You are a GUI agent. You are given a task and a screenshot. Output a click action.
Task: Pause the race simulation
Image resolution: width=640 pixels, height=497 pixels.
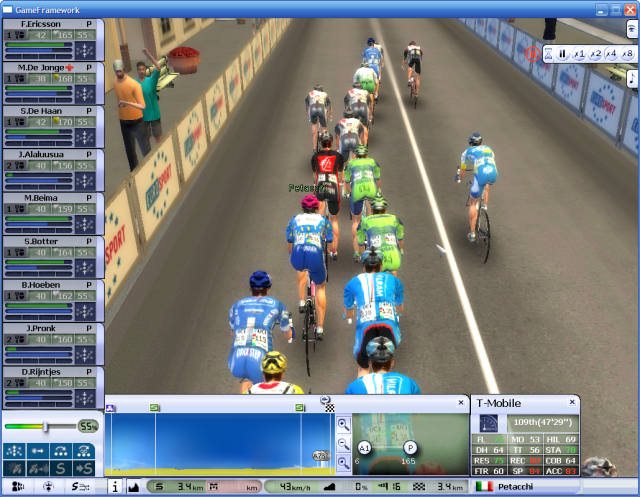[562, 54]
